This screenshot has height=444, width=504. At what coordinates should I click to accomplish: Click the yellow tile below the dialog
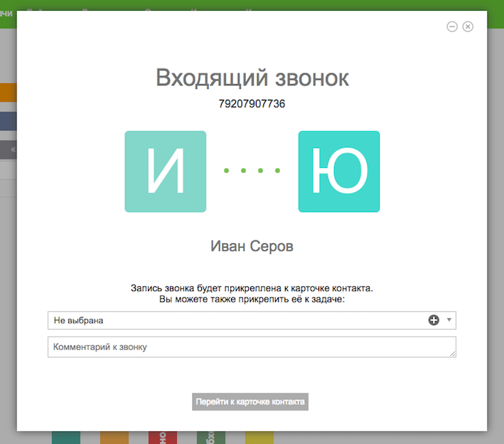coord(259,437)
